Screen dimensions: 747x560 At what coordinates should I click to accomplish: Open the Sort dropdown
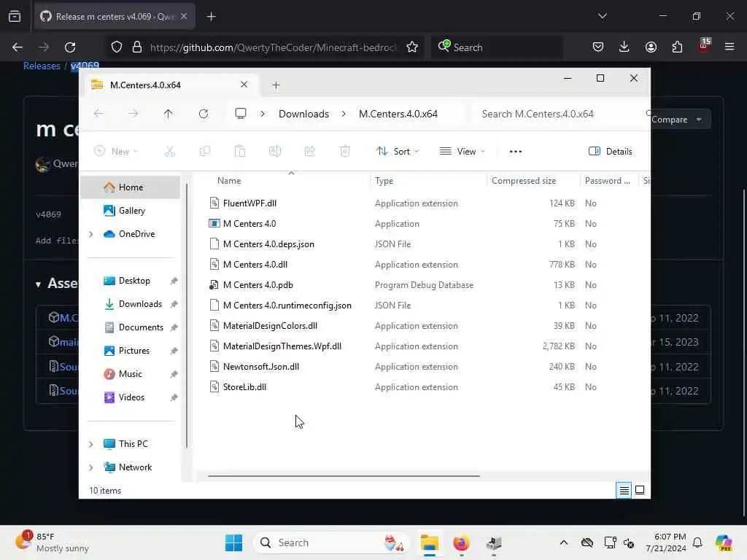pyautogui.click(x=398, y=152)
